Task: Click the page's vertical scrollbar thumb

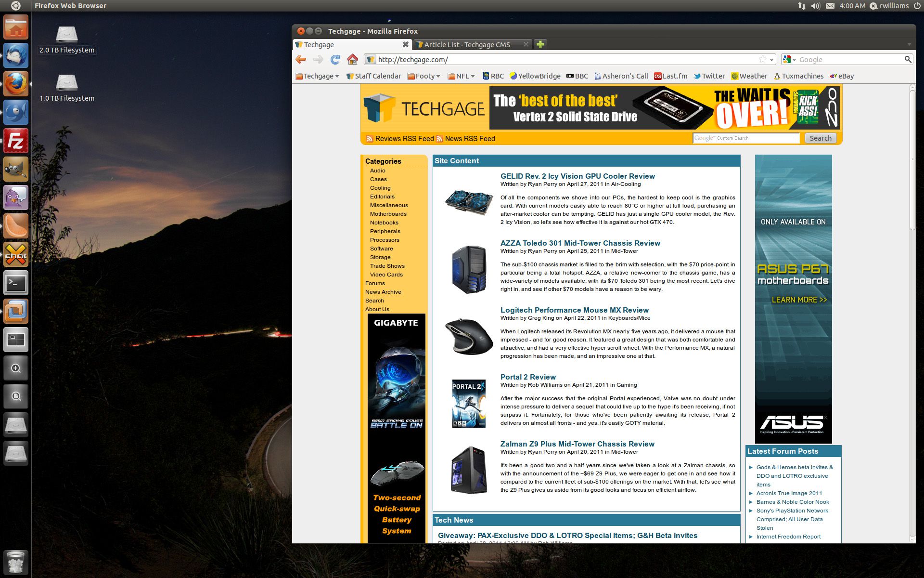Action: pos(912,159)
